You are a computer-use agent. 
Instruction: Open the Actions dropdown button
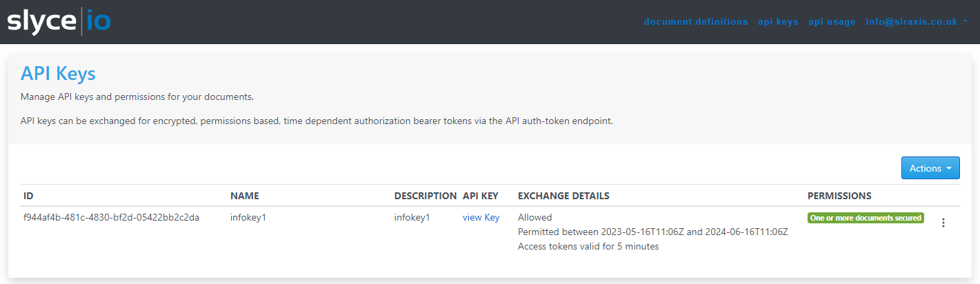point(930,168)
